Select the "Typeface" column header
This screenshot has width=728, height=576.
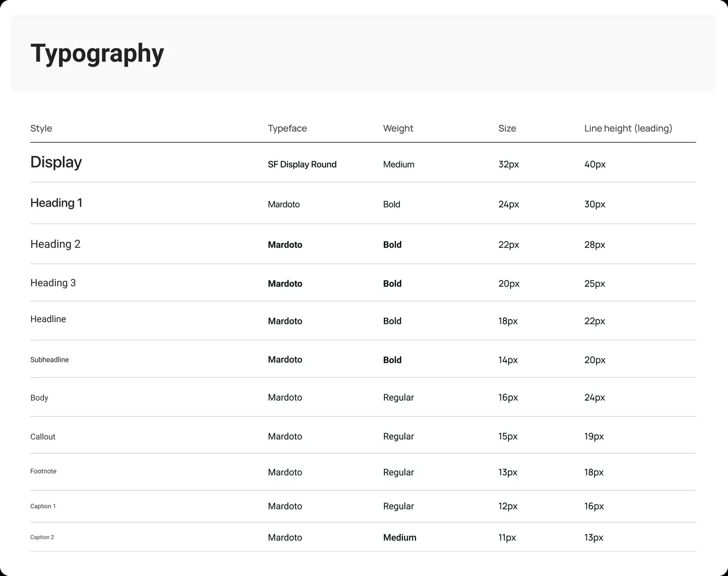tap(287, 128)
